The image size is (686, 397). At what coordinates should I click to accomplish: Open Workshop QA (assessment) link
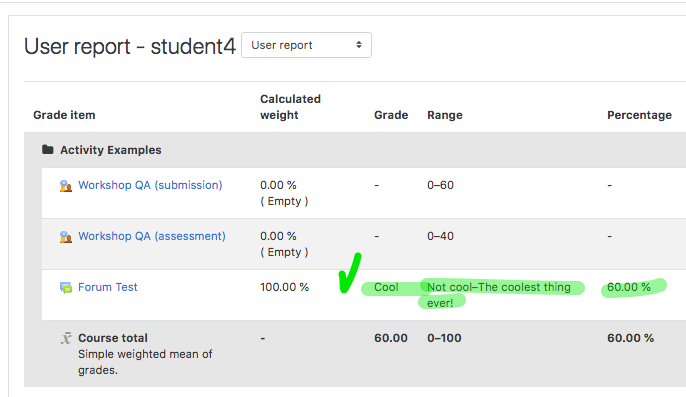click(x=152, y=236)
